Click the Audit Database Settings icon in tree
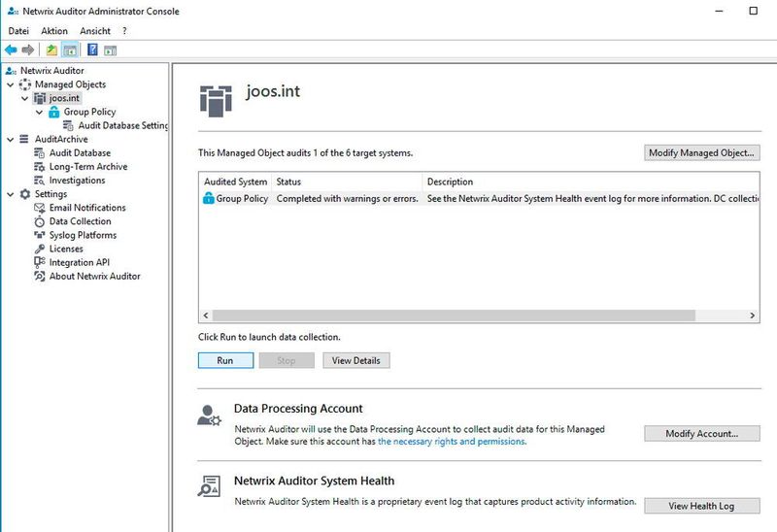 pyautogui.click(x=68, y=126)
